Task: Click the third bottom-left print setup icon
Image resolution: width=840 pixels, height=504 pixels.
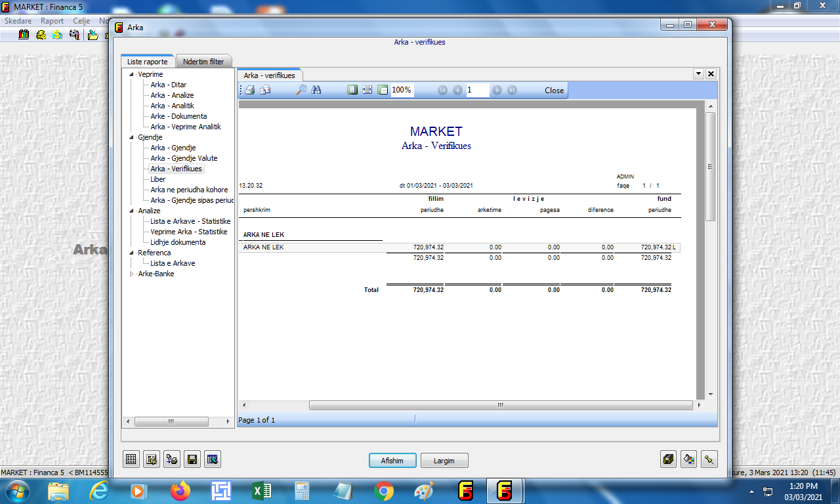Action: pyautogui.click(x=172, y=459)
